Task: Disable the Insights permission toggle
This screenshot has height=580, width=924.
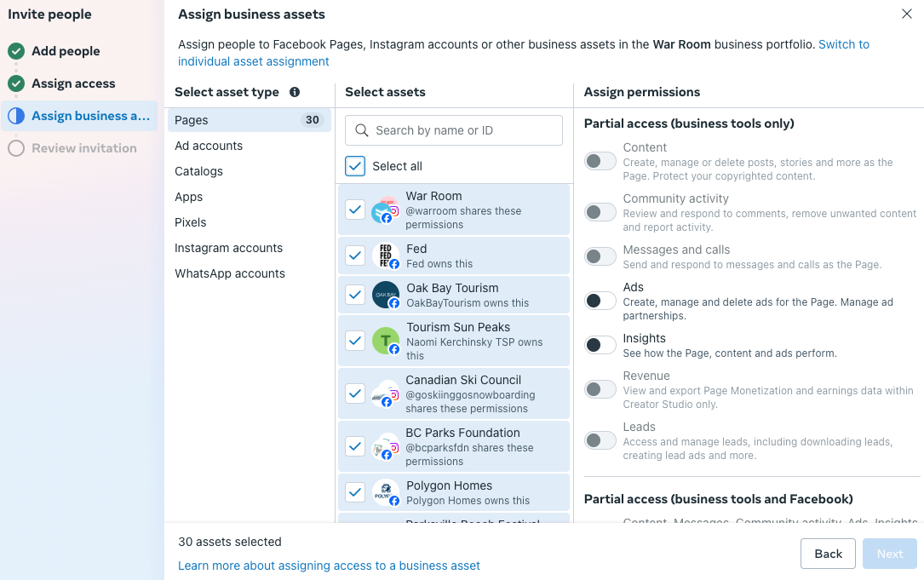Action: pyautogui.click(x=600, y=345)
